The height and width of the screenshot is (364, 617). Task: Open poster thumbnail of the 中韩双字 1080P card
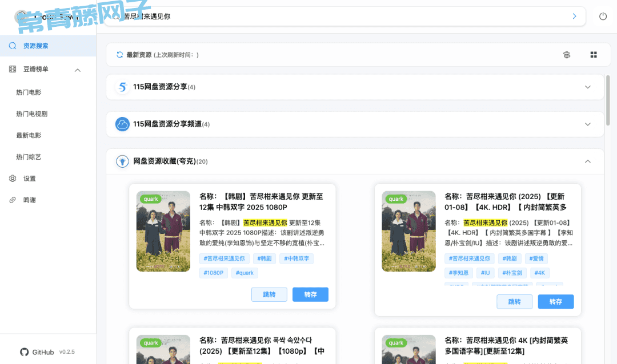[x=163, y=231]
